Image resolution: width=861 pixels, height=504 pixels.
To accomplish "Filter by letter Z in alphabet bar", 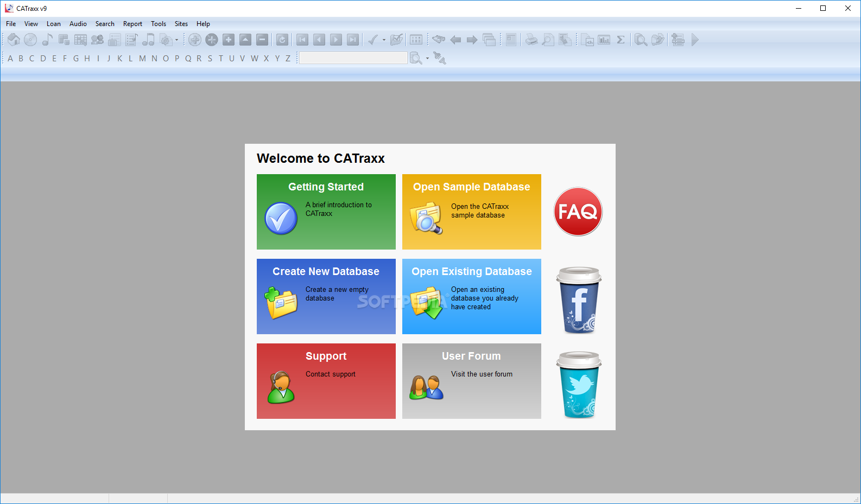I will [288, 58].
